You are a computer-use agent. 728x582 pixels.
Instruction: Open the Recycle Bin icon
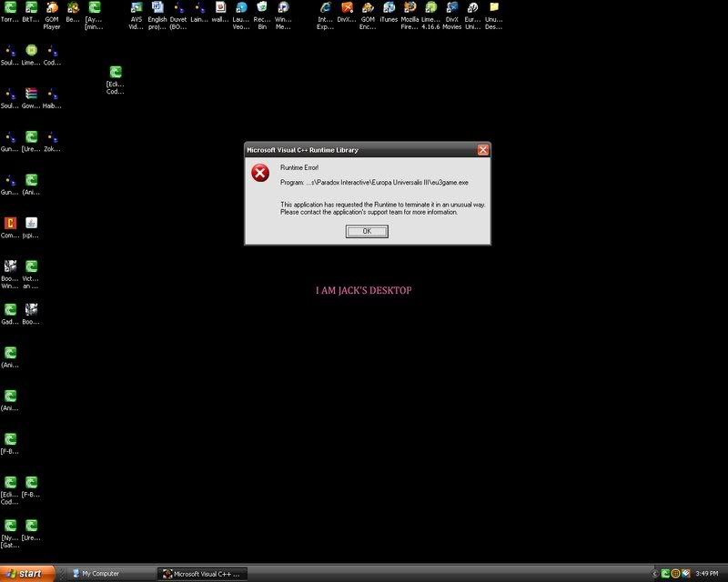[262, 15]
